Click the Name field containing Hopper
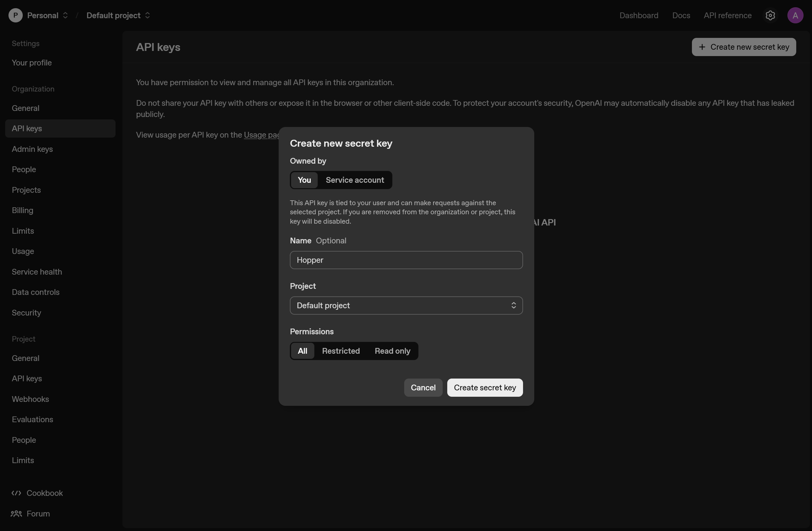 coord(406,260)
